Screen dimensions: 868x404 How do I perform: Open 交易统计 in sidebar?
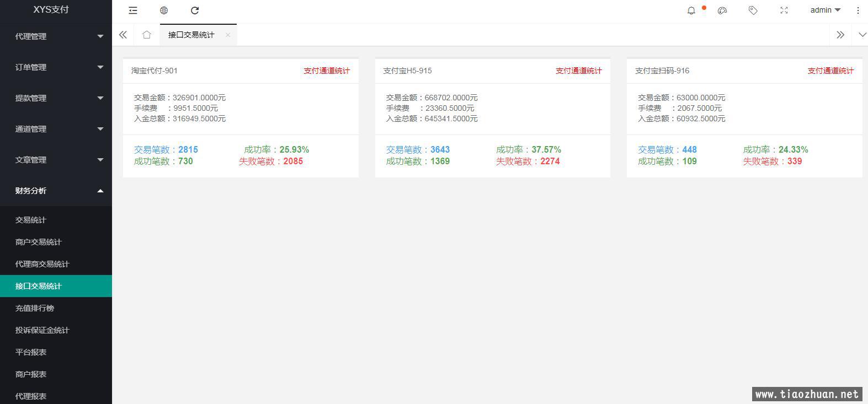pyautogui.click(x=56, y=220)
